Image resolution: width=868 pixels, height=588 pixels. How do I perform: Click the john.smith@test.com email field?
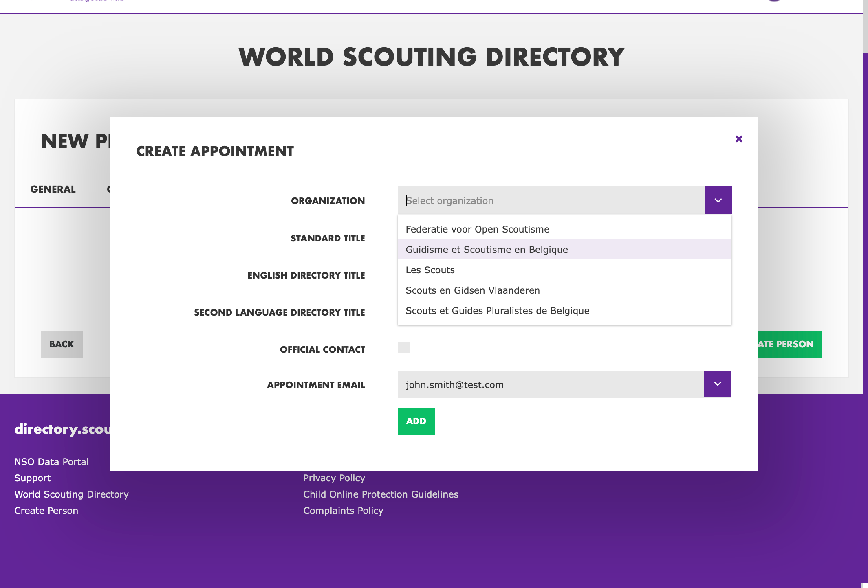pyautogui.click(x=551, y=384)
